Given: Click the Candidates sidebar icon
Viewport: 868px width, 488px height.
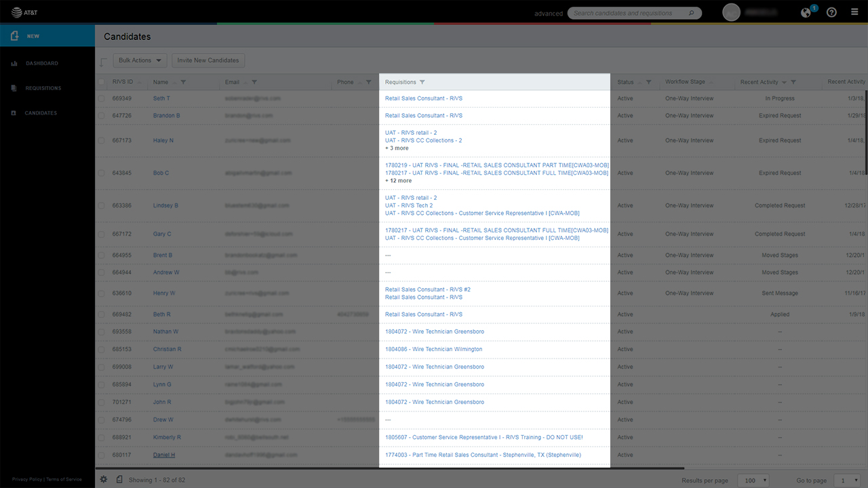Looking at the screenshot, I should [x=14, y=113].
